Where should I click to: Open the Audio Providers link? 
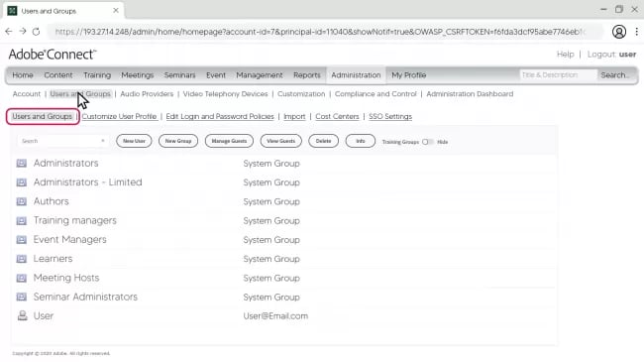147,94
